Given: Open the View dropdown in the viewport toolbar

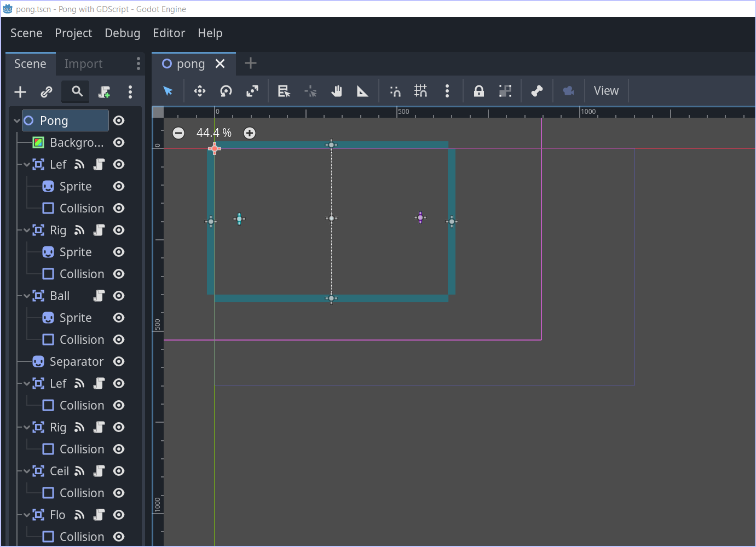Looking at the screenshot, I should coord(606,90).
